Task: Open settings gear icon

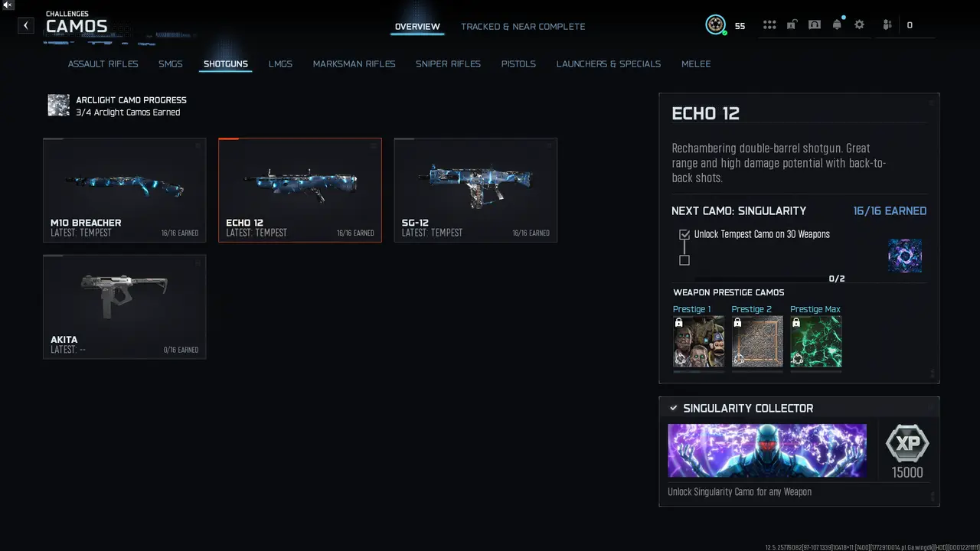Action: [859, 24]
